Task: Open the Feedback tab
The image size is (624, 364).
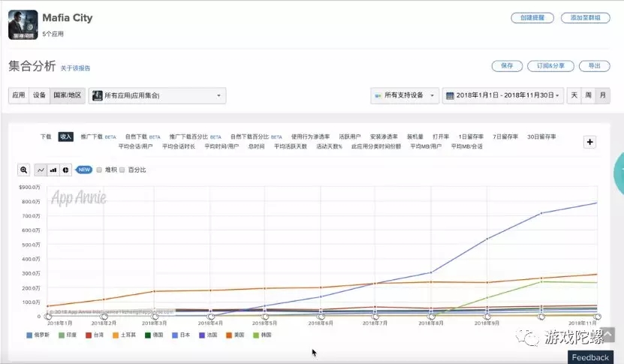Action: tap(590, 357)
